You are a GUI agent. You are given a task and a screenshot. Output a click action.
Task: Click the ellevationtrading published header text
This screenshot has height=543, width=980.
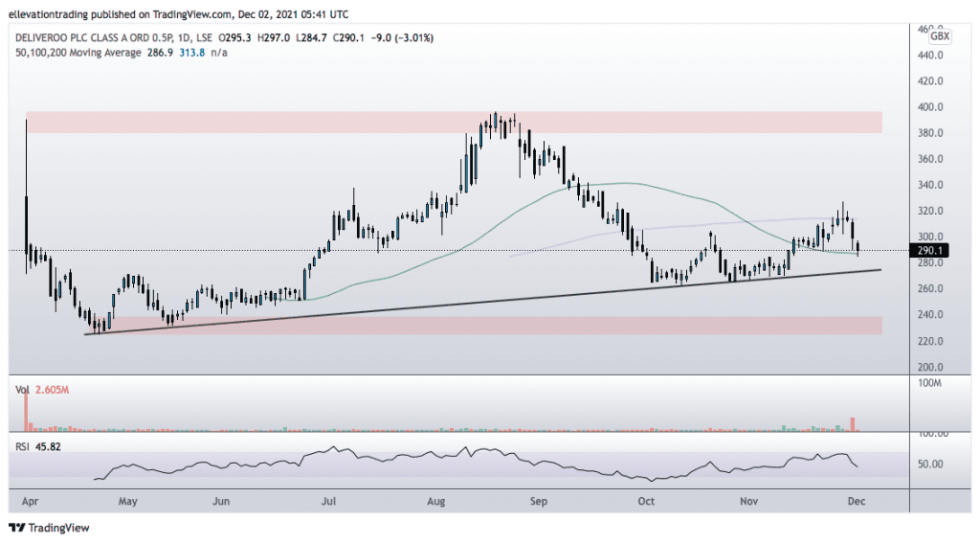[x=179, y=13]
